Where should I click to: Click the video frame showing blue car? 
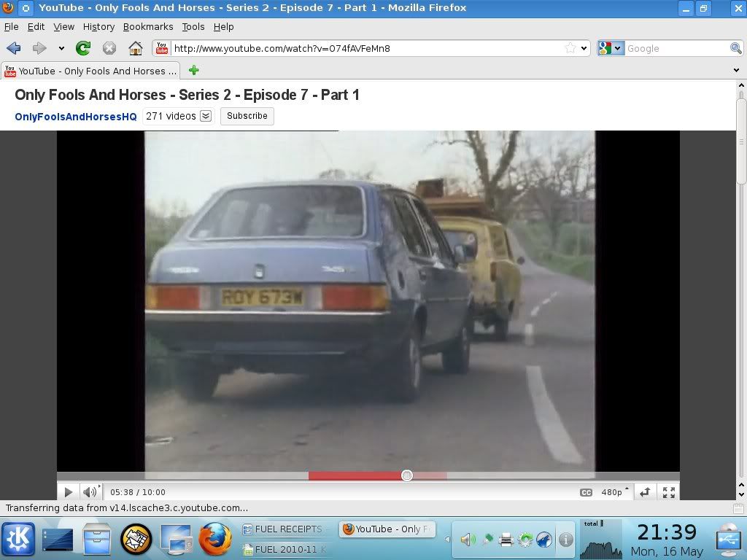[370, 301]
